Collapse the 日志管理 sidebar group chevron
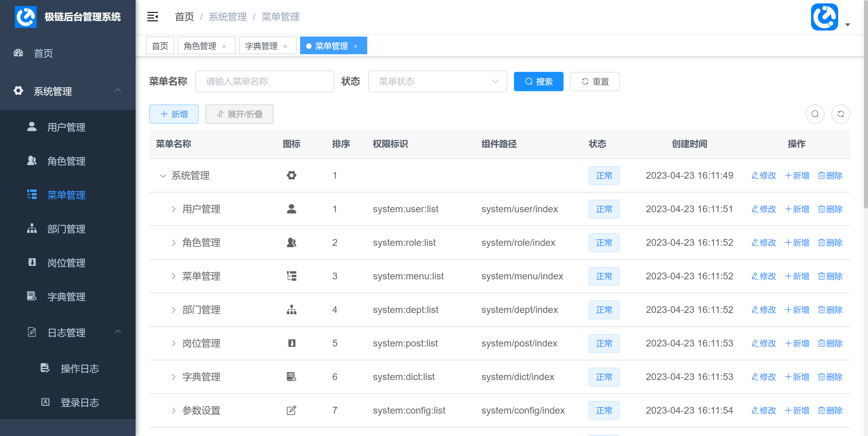The width and height of the screenshot is (868, 436). point(118,332)
